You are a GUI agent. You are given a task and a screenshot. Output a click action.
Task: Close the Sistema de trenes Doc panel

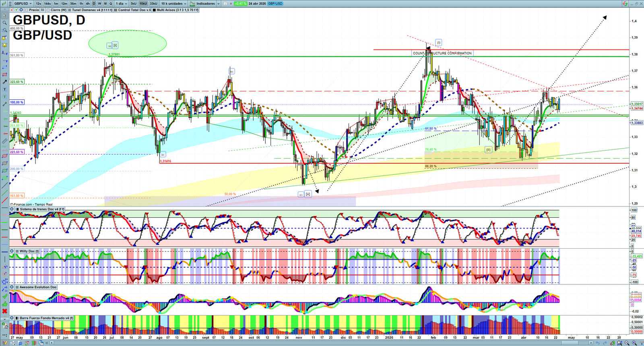pos(12,209)
